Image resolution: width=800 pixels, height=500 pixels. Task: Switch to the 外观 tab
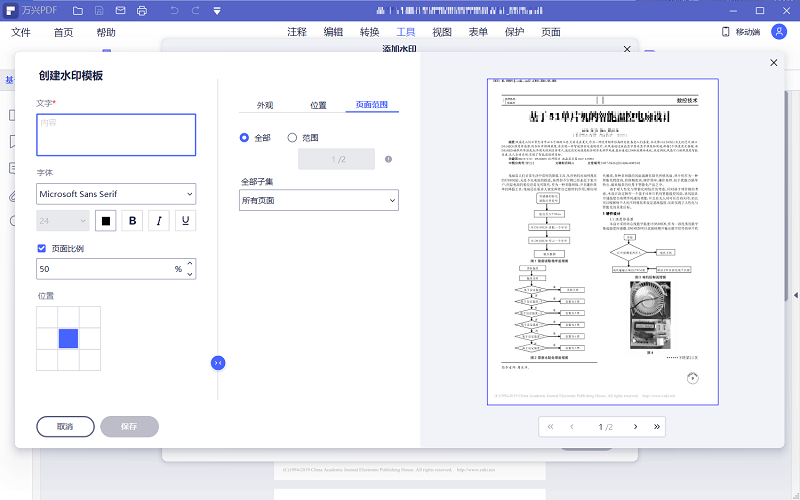coord(264,105)
